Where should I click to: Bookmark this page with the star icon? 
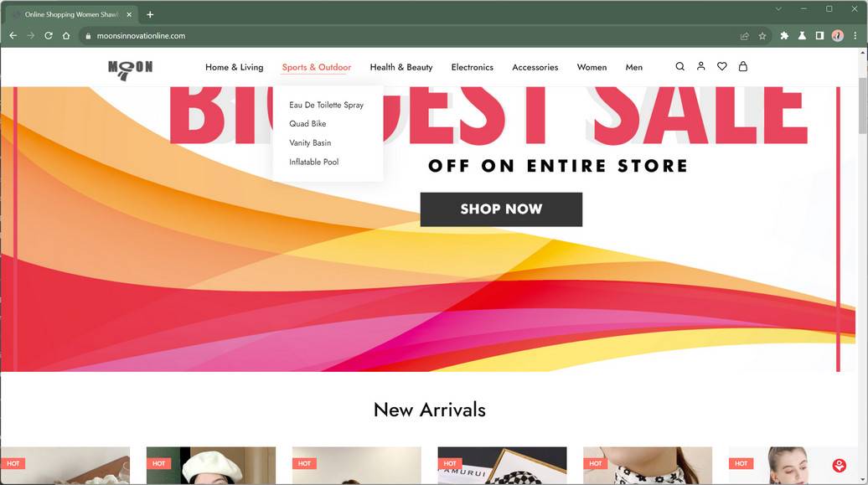point(762,36)
